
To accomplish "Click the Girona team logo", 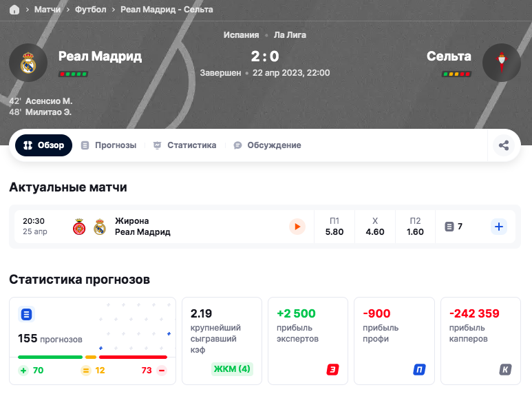I will point(80,227).
